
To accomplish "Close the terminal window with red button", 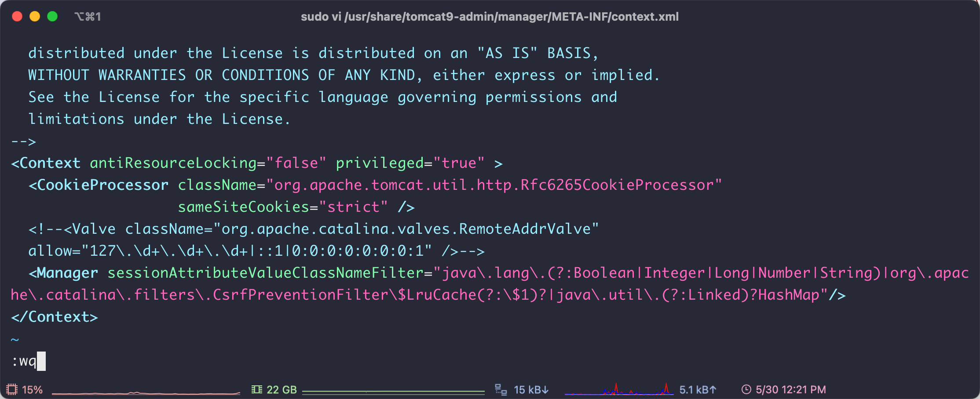I will pyautogui.click(x=17, y=17).
